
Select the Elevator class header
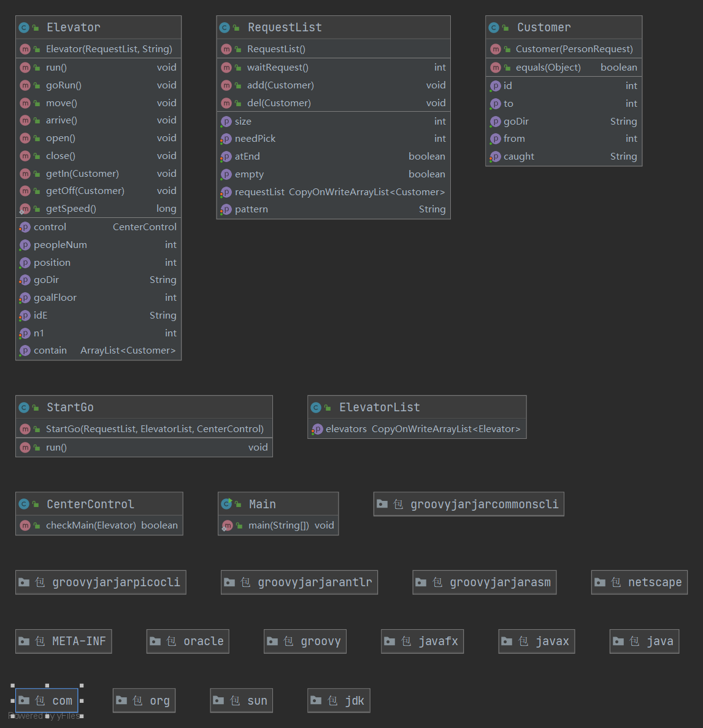[x=98, y=28]
